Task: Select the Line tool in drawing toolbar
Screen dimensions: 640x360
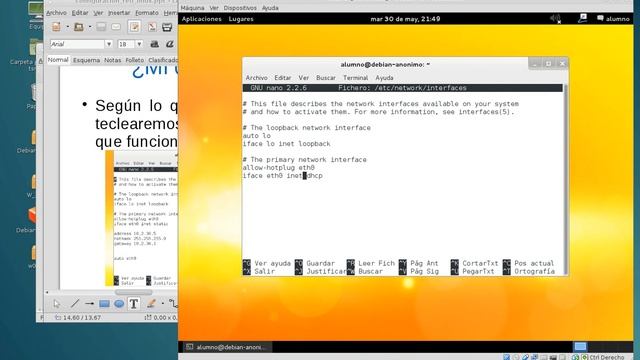Action: [75, 304]
